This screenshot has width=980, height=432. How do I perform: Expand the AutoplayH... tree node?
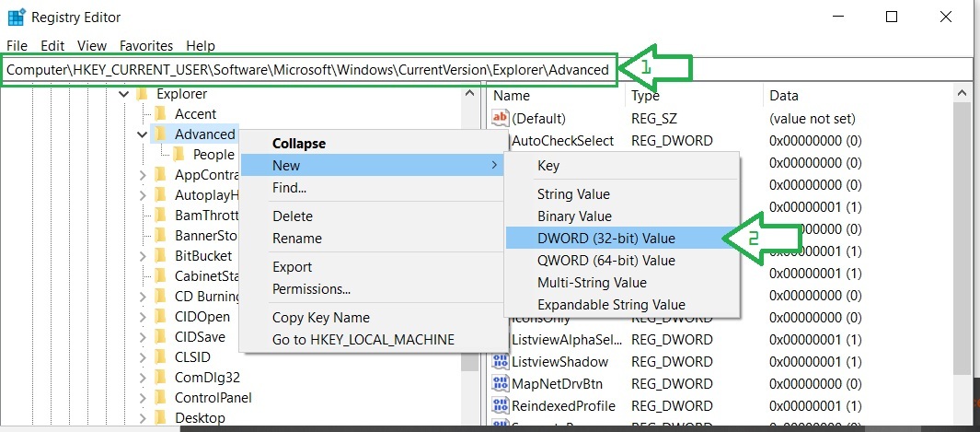click(143, 194)
